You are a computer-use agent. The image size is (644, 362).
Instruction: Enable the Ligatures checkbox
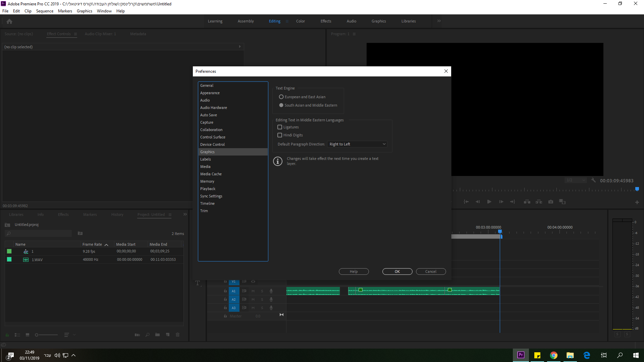(280, 127)
